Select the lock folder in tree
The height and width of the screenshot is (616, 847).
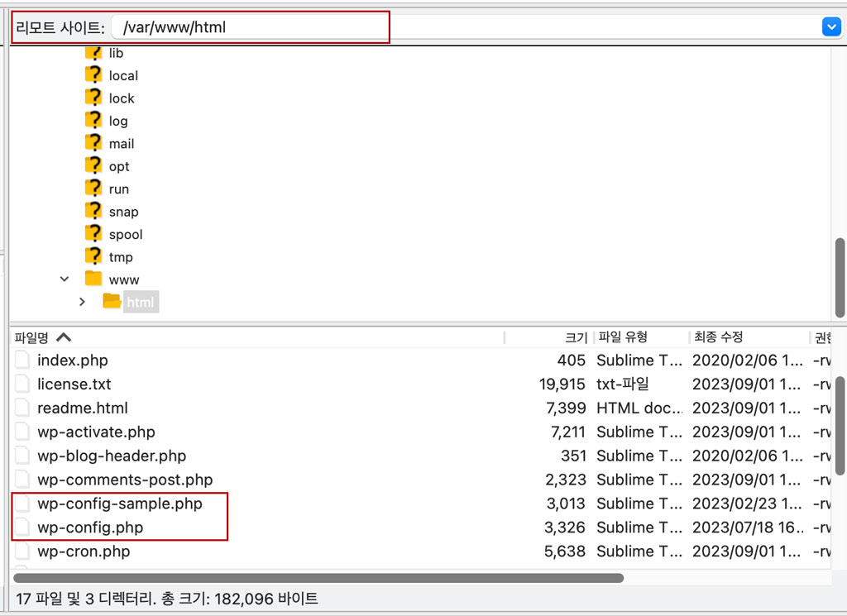click(x=122, y=98)
